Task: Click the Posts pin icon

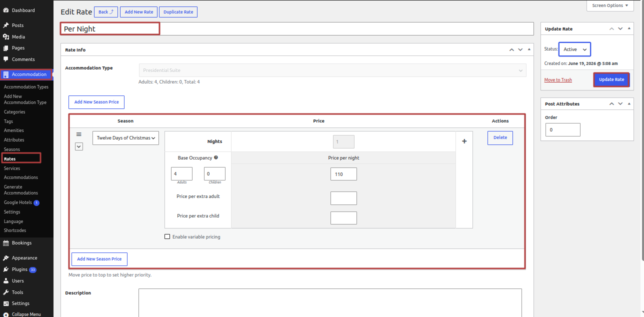Action: click(6, 25)
